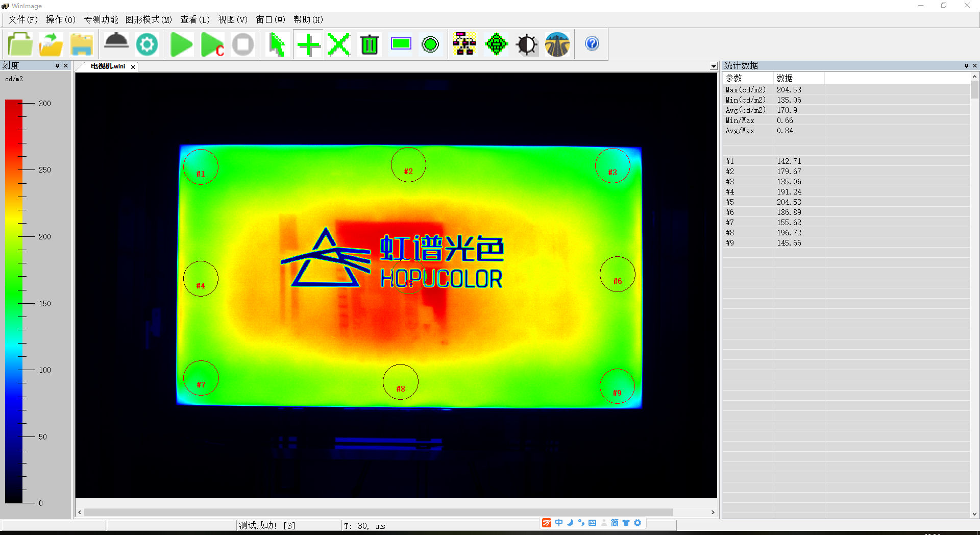Select the #9 row with 145.66
Screen dimensions: 980x535
pos(846,242)
